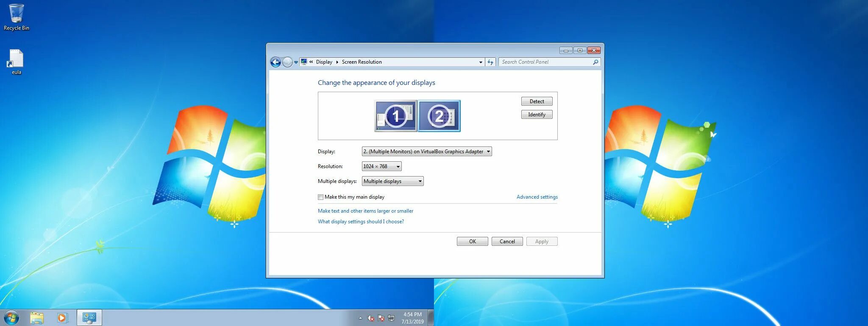Go back with the Back arrow

point(275,62)
